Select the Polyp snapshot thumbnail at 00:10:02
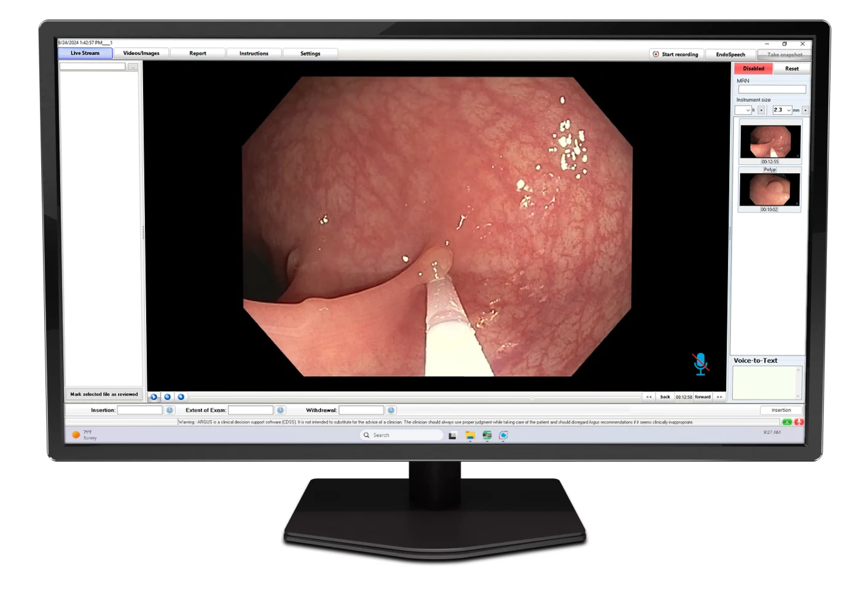 coord(769,189)
